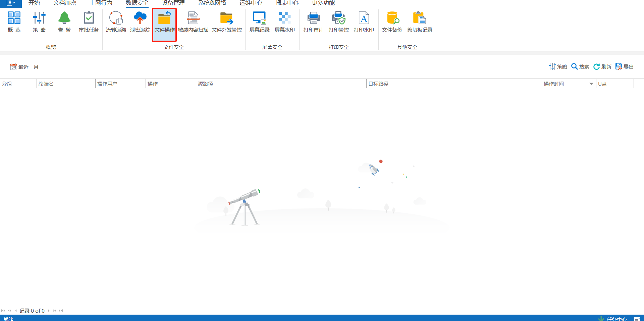The width and height of the screenshot is (644, 321).
Task: Switch to the 报表中心 tab
Action: (287, 3)
